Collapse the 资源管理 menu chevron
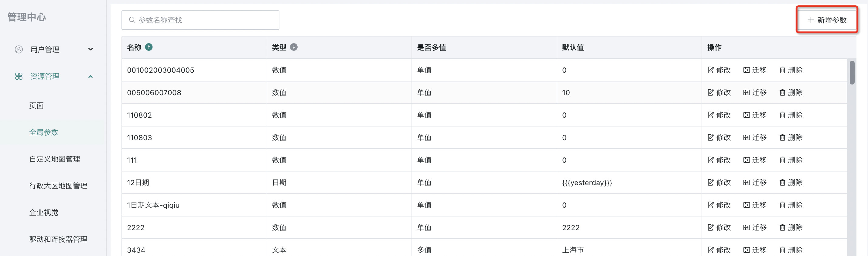This screenshot has height=256, width=868. pos(90,77)
